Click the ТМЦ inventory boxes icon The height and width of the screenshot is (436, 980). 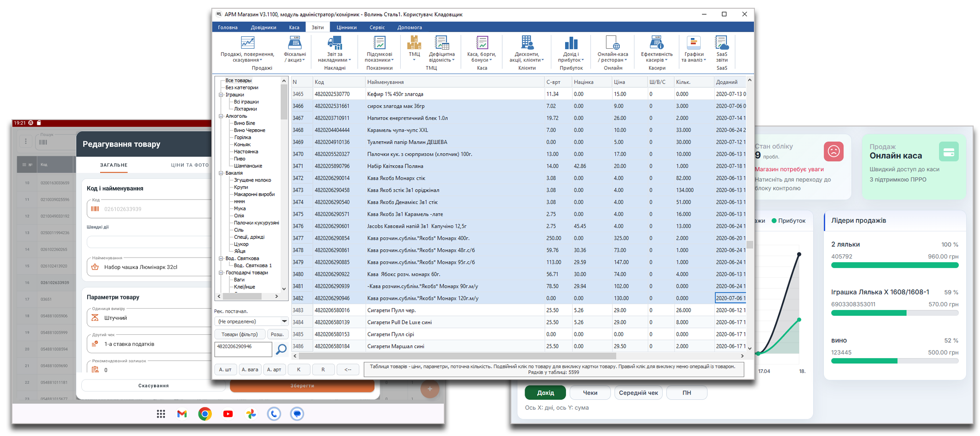tap(414, 43)
